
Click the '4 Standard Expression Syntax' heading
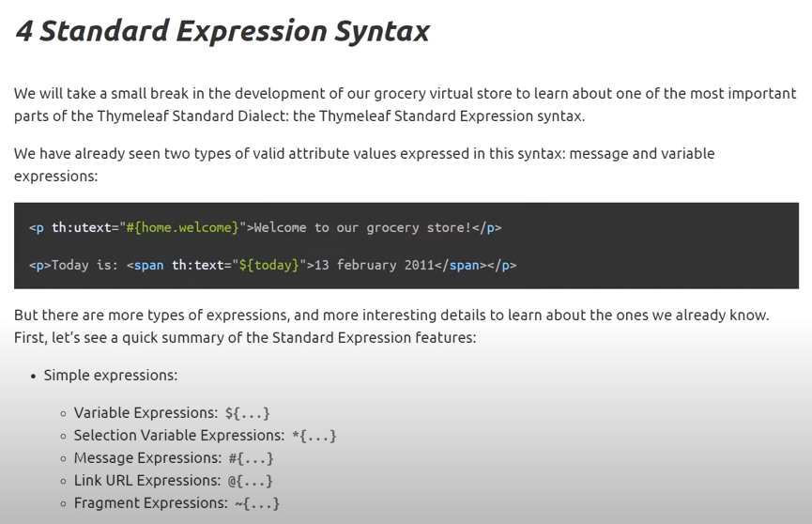[222, 31]
